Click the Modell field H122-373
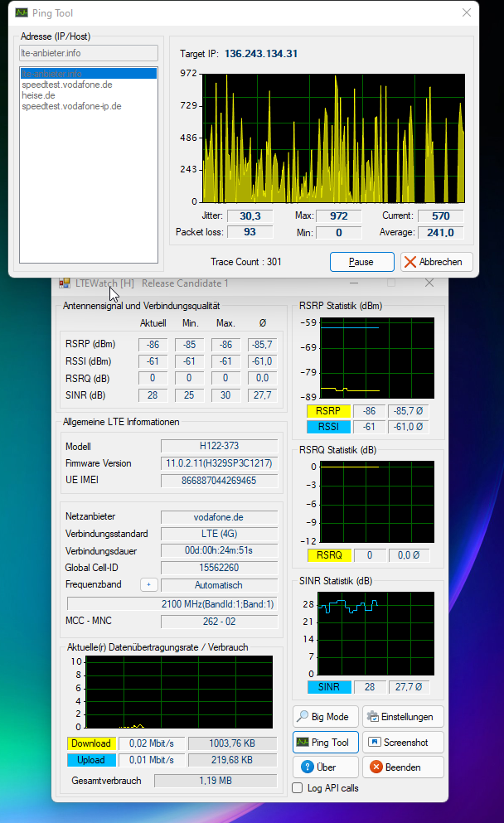Image resolution: width=504 pixels, height=823 pixels. (x=219, y=446)
